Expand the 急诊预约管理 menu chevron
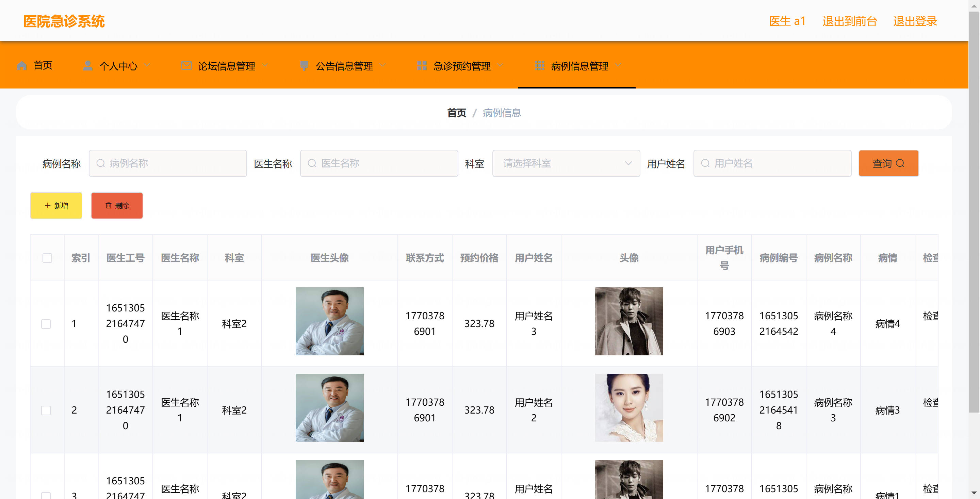Viewport: 980px width, 499px height. pyautogui.click(x=500, y=65)
